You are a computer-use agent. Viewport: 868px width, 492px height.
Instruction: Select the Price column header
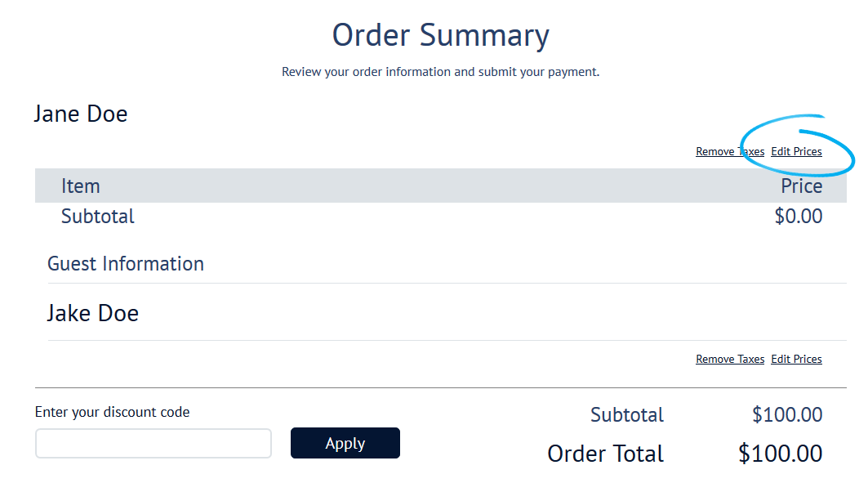pyautogui.click(x=801, y=186)
